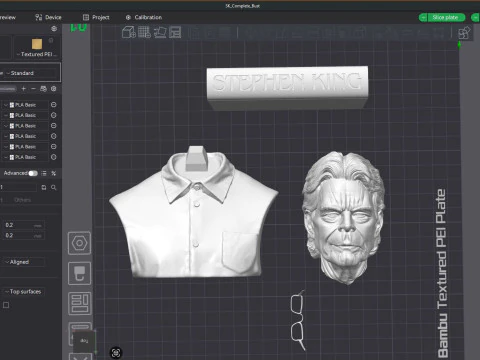Screen dimensions: 480x360
Task: Select the eyeglasses model
Action: coord(298,320)
